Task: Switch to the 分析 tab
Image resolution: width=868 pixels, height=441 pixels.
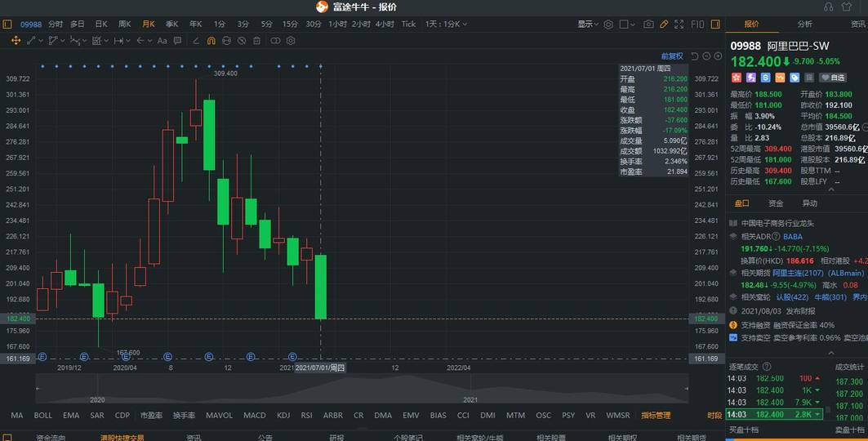Action: 804,24
